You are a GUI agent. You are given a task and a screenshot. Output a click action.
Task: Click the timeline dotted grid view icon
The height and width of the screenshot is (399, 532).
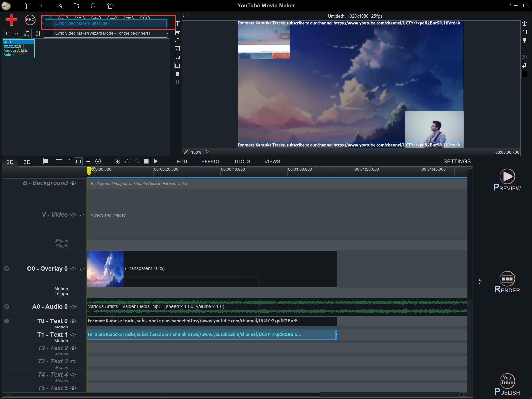[x=59, y=161]
